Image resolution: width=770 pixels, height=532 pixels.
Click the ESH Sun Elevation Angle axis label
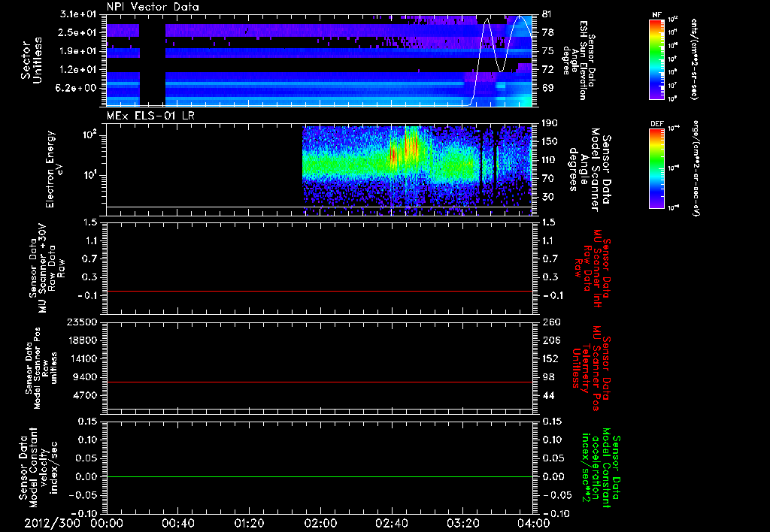pos(578,60)
